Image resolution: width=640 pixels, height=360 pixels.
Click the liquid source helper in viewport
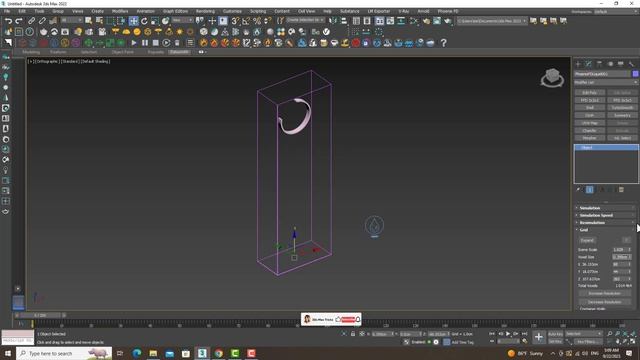pos(374,226)
